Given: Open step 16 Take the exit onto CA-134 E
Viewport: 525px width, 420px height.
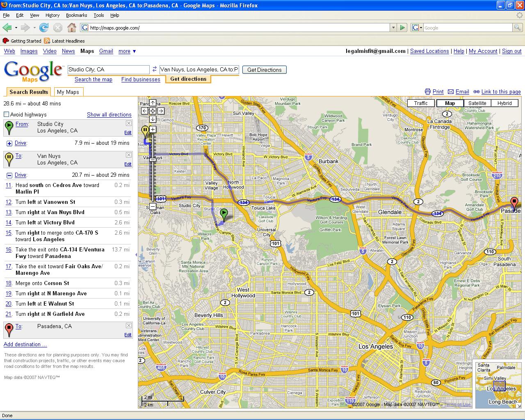Looking at the screenshot, I should [x=67, y=253].
